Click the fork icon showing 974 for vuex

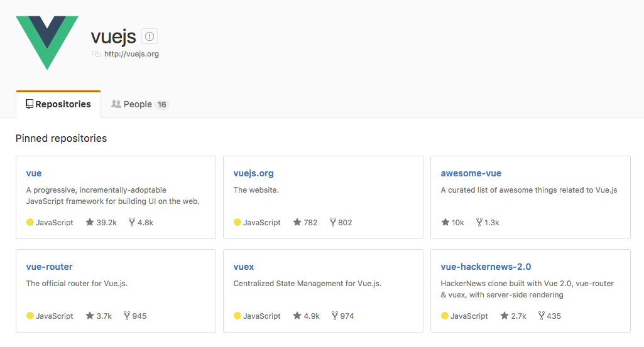coord(335,316)
